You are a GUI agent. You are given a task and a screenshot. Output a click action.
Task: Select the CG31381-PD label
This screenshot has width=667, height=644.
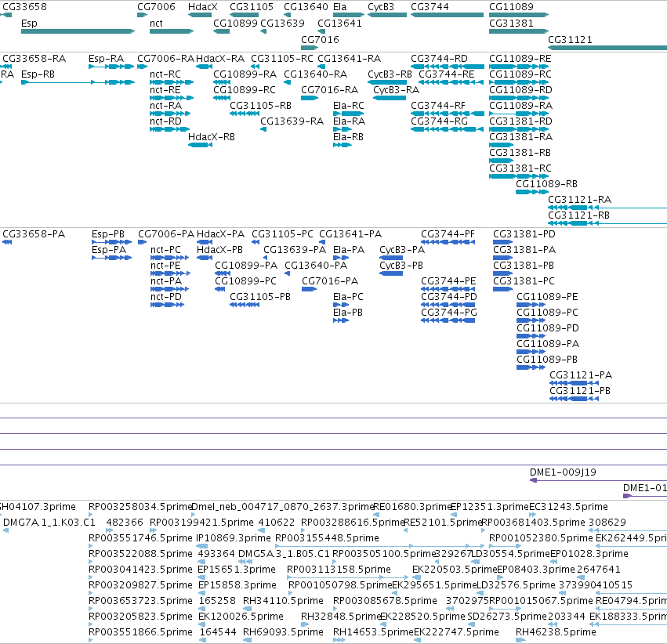pyautogui.click(x=524, y=234)
